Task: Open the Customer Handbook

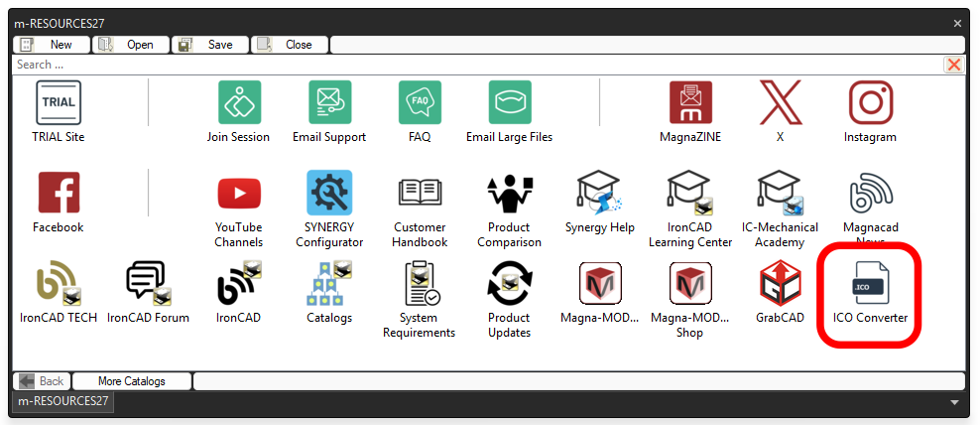Action: pos(420,193)
